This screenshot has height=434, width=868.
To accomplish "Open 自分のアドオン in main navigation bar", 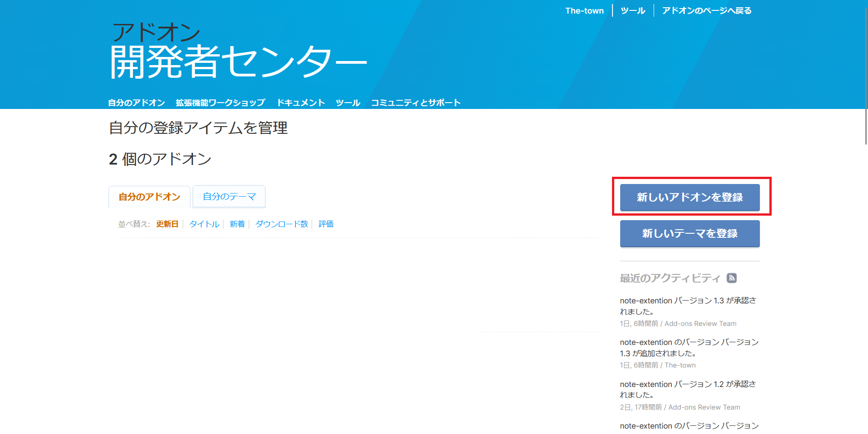I will (x=137, y=103).
